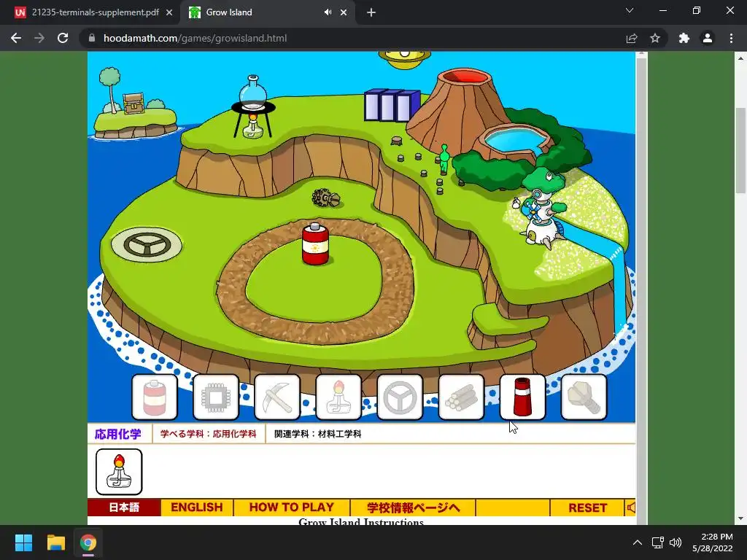Bookmark this page with the star
Image resolution: width=747 pixels, height=560 pixels.
(655, 38)
